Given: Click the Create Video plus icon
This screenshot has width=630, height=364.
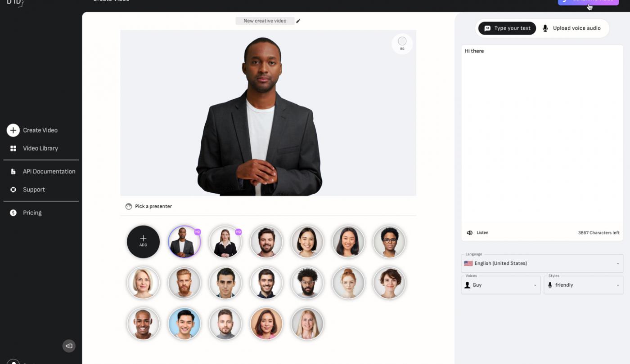Looking at the screenshot, I should pyautogui.click(x=13, y=130).
